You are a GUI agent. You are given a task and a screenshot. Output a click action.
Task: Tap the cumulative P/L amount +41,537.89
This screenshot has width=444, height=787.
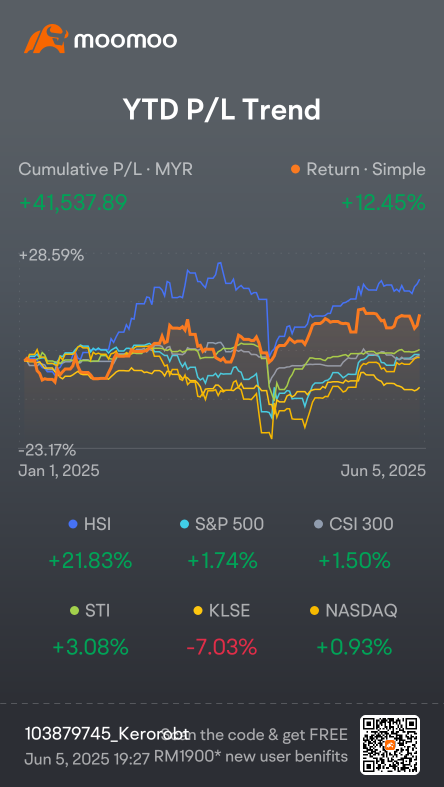73,203
